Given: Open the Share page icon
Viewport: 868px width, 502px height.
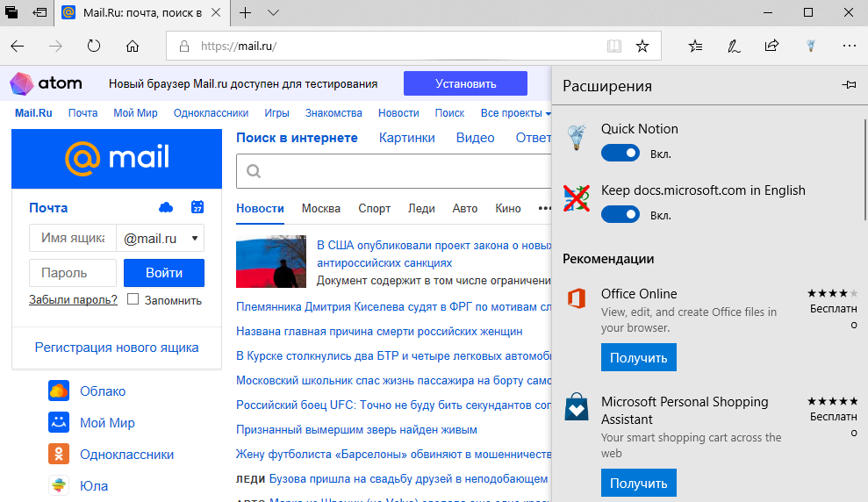Looking at the screenshot, I should coord(771,46).
